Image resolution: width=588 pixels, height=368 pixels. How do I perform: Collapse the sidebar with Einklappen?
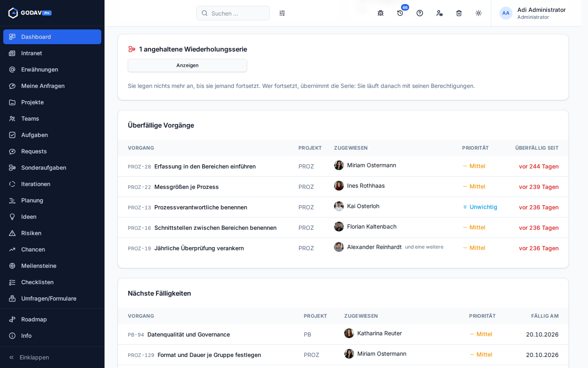pos(52,357)
